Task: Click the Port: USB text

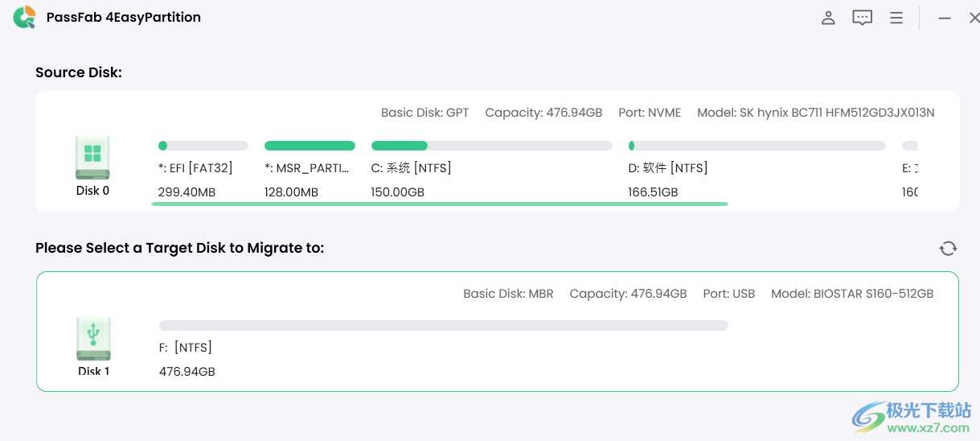Action: pos(729,294)
